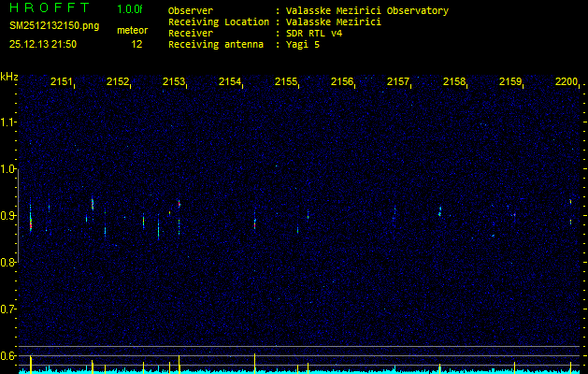Select the 2155 time marker
Image resolution: width=588 pixels, height=374 pixels.
coord(286,82)
